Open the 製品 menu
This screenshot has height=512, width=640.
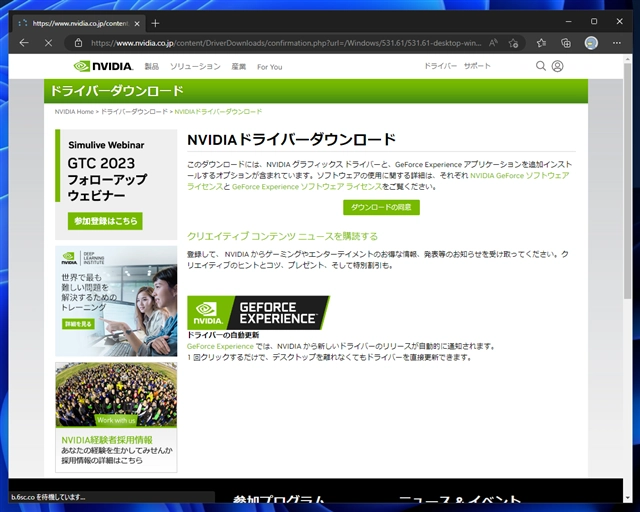pos(151,67)
